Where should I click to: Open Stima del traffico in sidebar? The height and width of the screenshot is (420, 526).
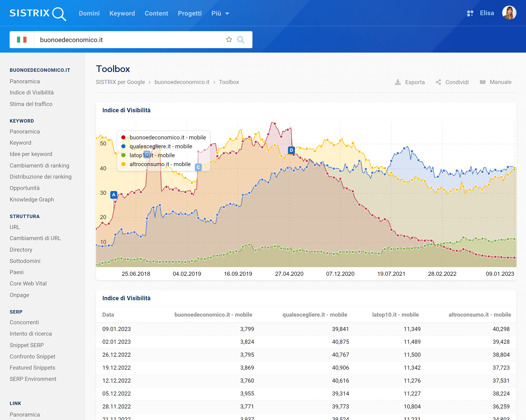coord(31,104)
